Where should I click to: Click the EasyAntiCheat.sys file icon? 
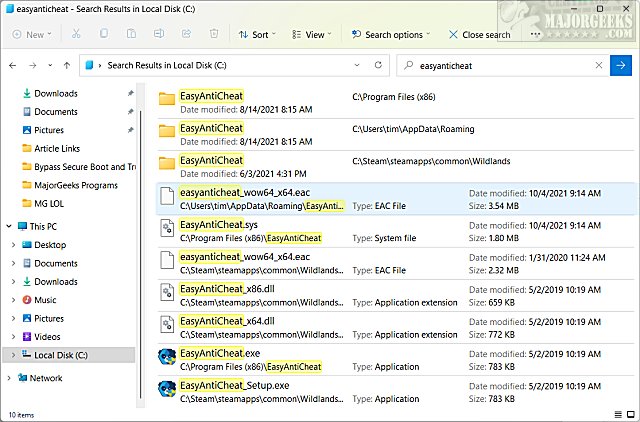click(x=167, y=230)
